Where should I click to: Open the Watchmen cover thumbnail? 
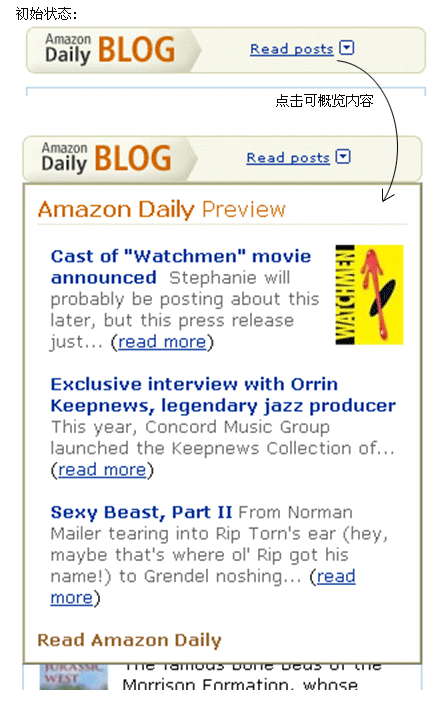(x=370, y=294)
